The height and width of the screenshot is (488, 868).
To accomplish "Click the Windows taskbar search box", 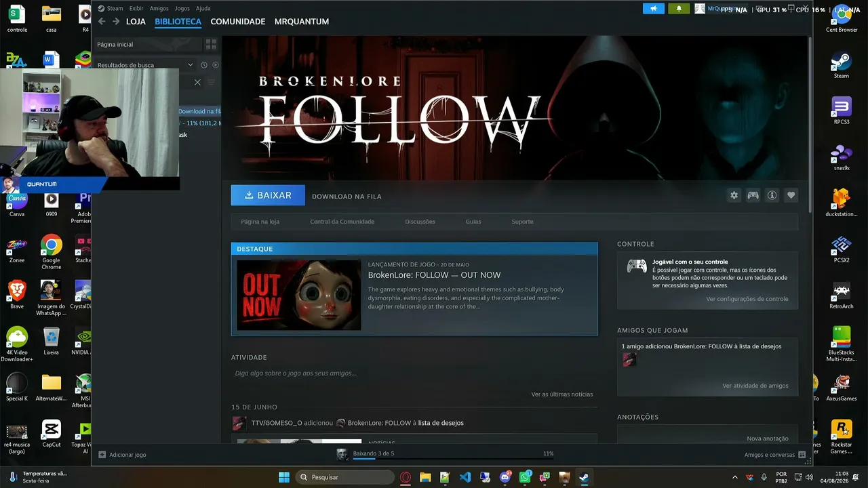I will click(344, 477).
